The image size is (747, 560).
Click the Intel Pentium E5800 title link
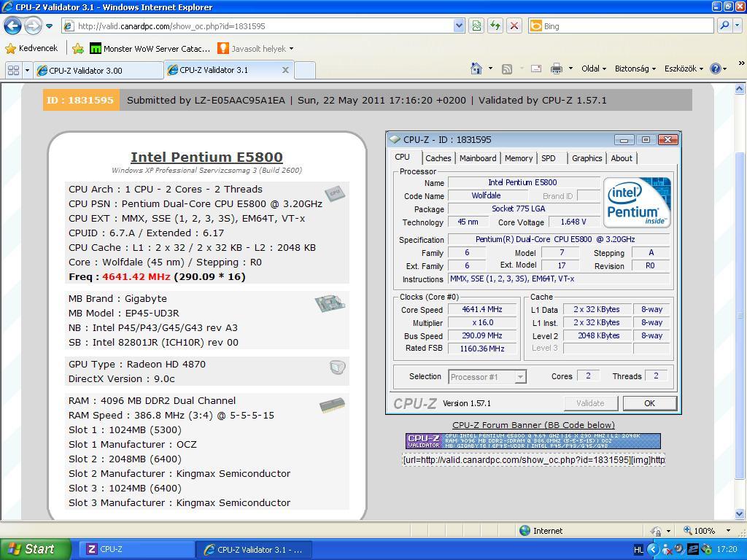206,157
